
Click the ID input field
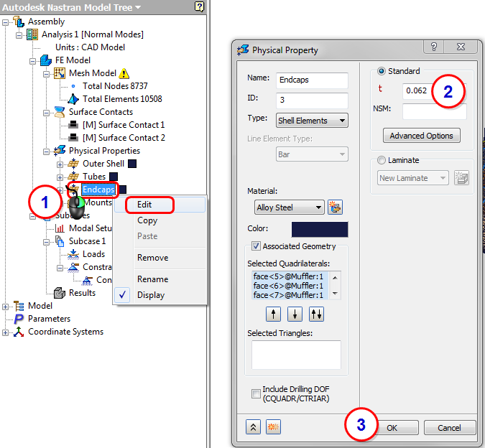click(x=312, y=101)
